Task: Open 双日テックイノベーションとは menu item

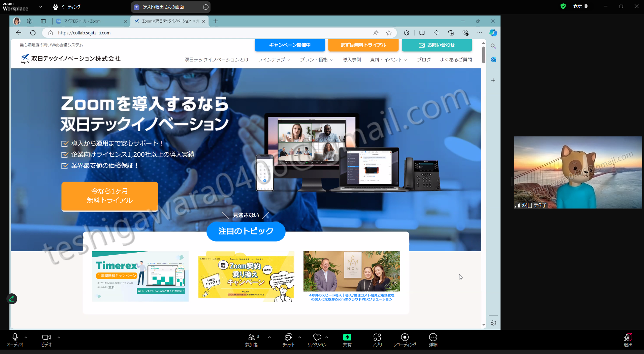Action: point(217,60)
